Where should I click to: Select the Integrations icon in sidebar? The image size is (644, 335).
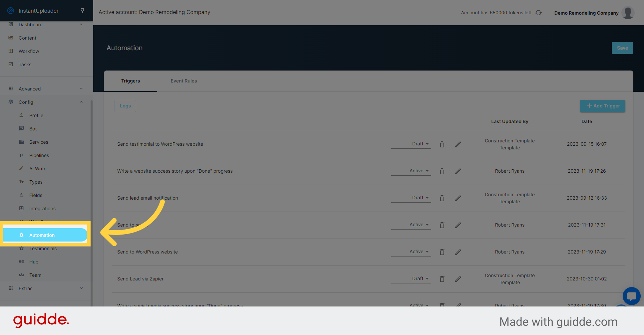(21, 208)
